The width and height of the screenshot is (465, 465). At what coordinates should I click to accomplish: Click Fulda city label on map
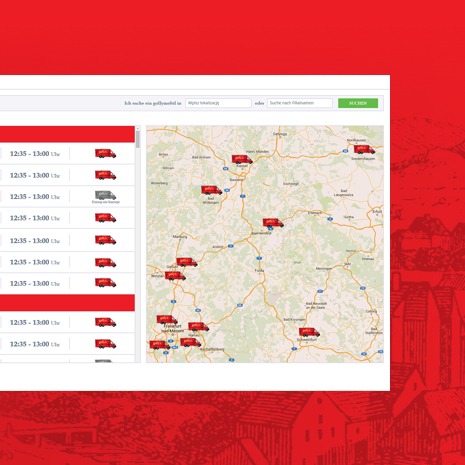[x=259, y=271]
